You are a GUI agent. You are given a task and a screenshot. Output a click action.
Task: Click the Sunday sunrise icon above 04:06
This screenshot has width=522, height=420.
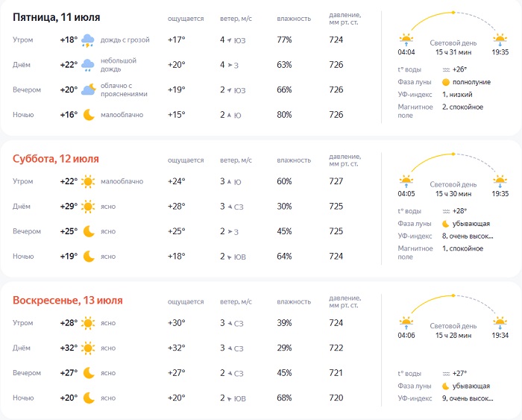coord(406,322)
